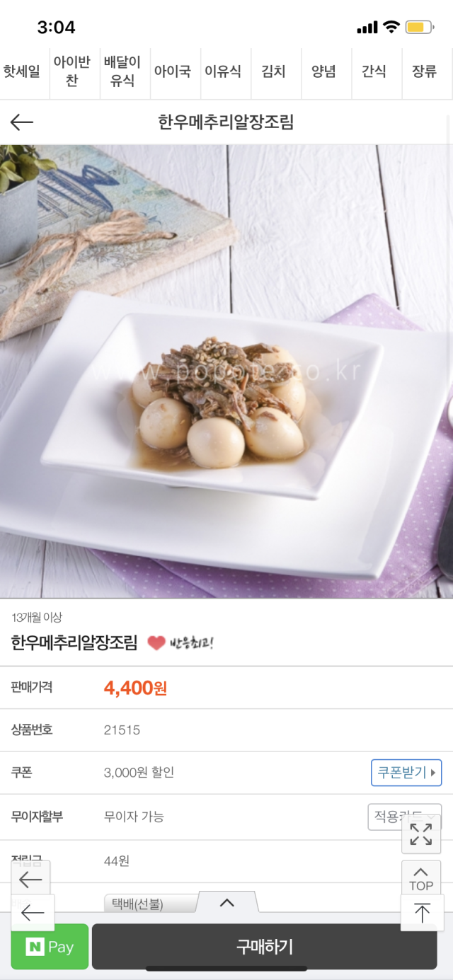Tap the 구매하기 purchase button
This screenshot has height=980, width=453.
(x=264, y=947)
